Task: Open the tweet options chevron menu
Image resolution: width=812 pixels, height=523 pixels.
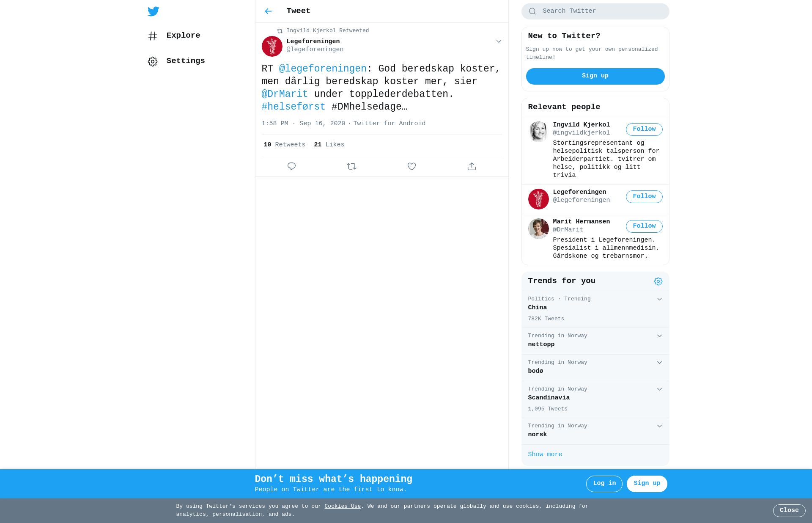Action: [x=499, y=41]
